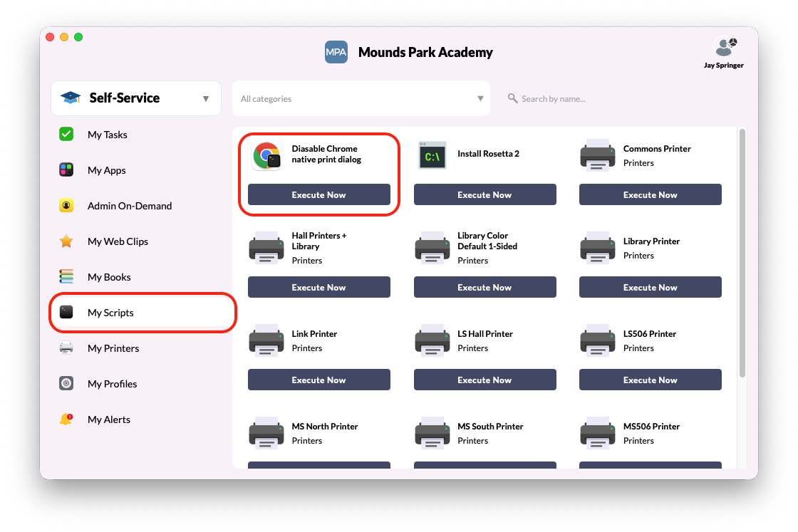Click the MS506 Printer name

coord(651,426)
